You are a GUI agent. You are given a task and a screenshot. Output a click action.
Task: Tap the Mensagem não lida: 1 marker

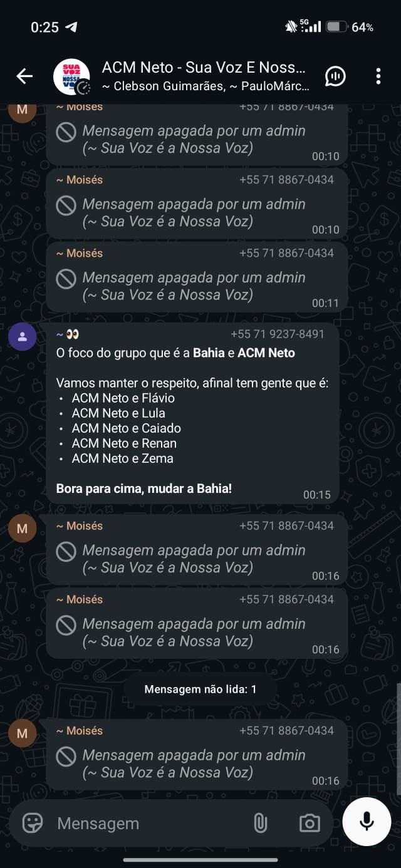tap(200, 690)
